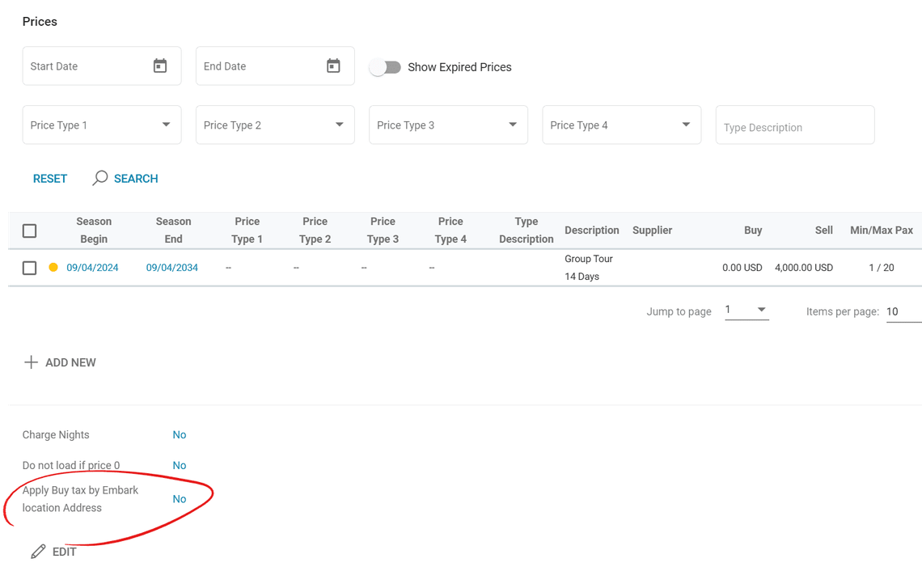
Task: Expand the Price Type 3 dropdown
Action: [448, 125]
